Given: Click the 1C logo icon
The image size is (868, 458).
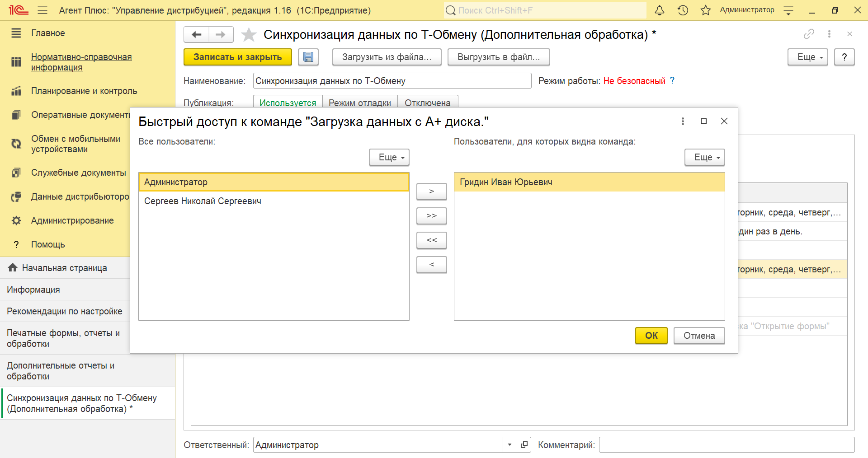Looking at the screenshot, I should (19, 10).
